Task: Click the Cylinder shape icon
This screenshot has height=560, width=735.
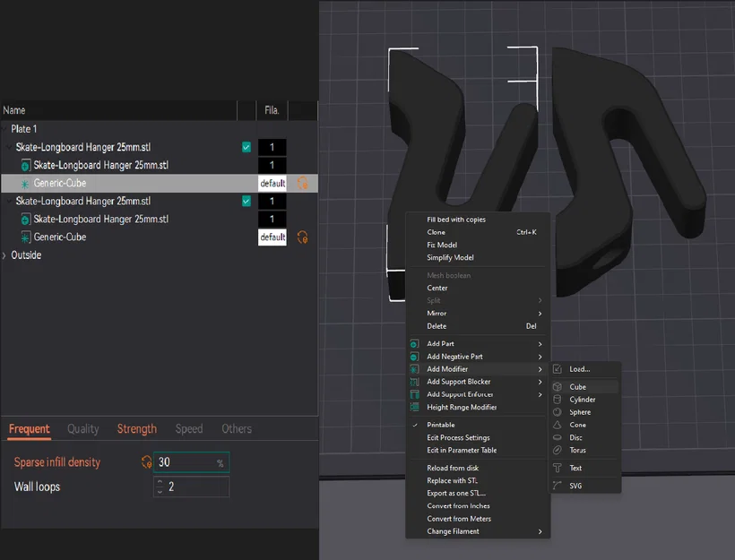Action: click(x=558, y=400)
